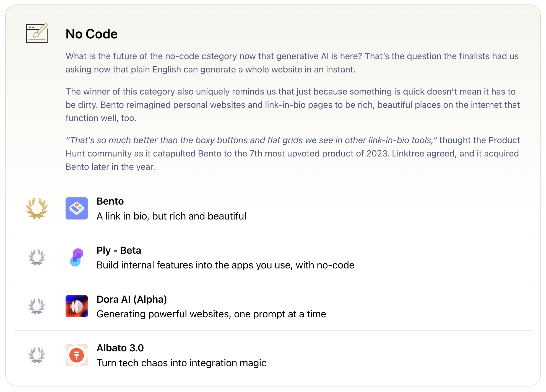Click the silver laurel badge beside Ply - Beta

[x=37, y=257]
